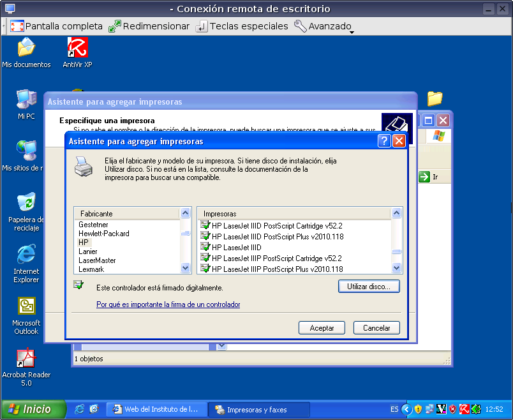The width and height of the screenshot is (513, 420).
Task: Click the 12:52 clock
Action: click(494, 409)
